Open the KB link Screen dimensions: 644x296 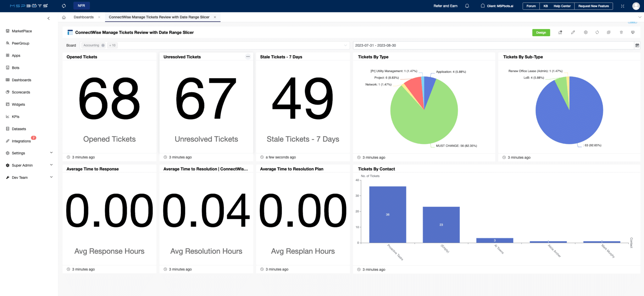tap(546, 6)
